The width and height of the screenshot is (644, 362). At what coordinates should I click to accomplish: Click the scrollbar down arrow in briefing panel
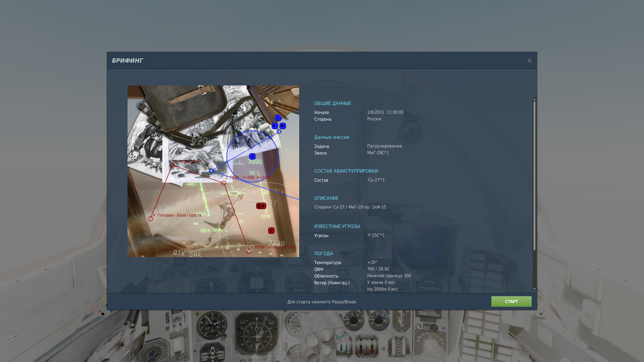534,289
